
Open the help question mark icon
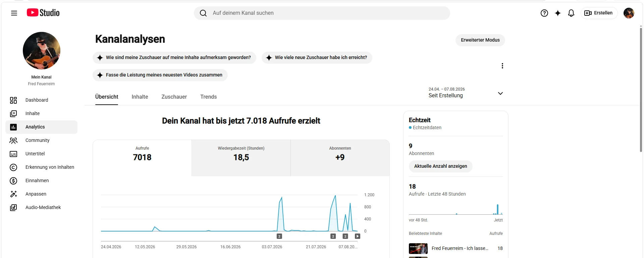point(544,13)
